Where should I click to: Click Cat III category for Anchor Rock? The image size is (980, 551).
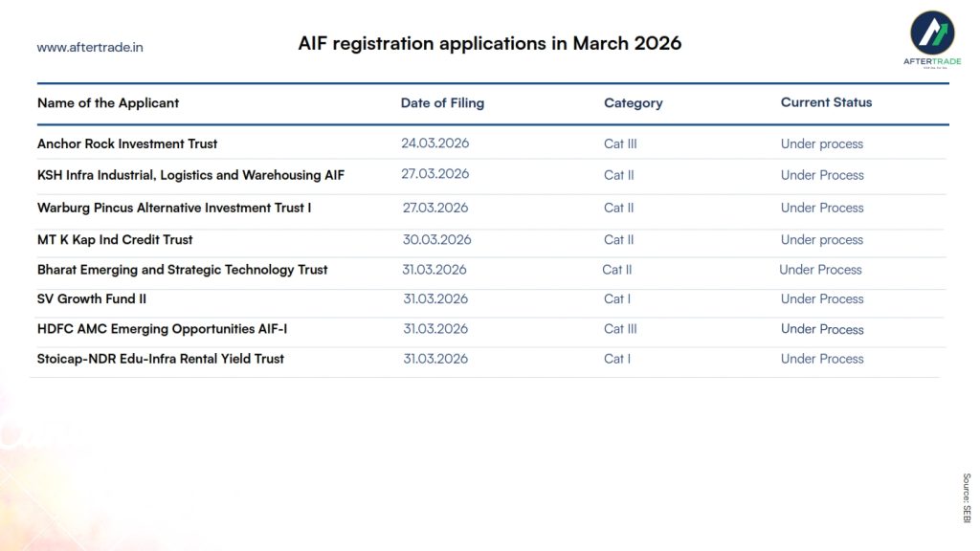(620, 143)
